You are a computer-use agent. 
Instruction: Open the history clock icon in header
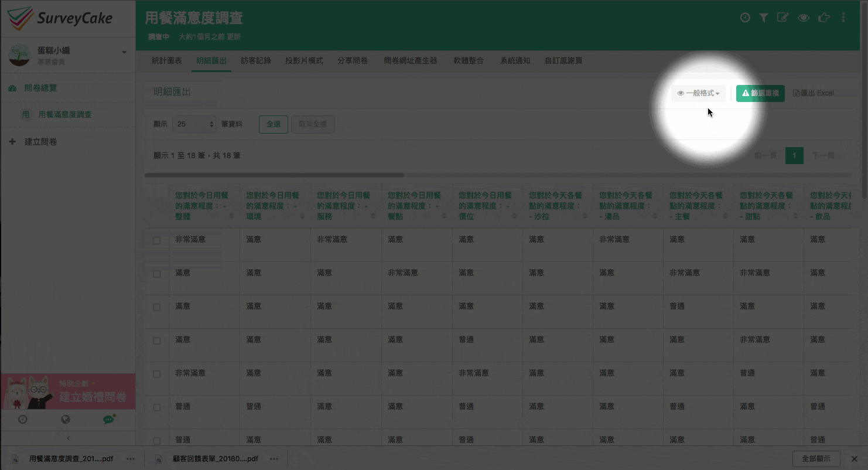point(745,18)
